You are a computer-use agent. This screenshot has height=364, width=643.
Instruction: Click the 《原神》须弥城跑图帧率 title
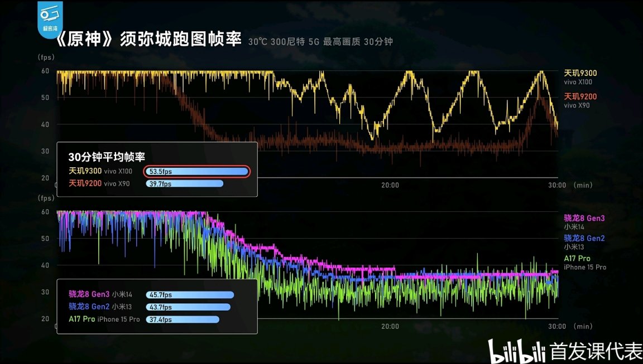(x=148, y=40)
